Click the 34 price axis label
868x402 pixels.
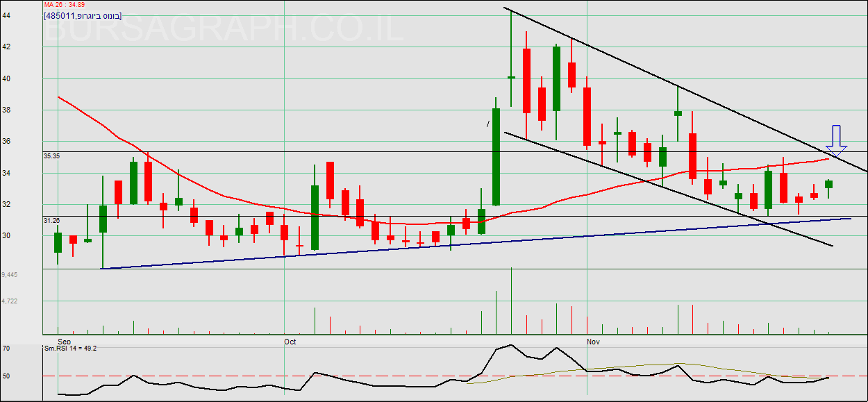(6, 173)
